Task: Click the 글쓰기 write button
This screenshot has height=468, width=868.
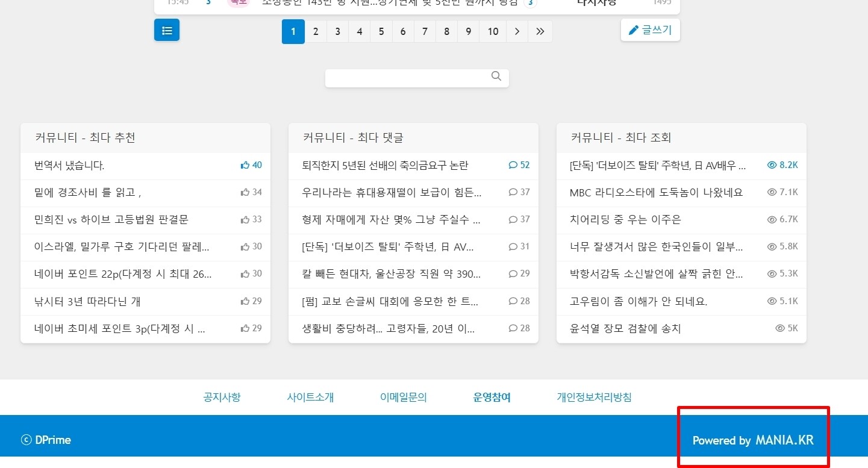Action: (x=651, y=30)
